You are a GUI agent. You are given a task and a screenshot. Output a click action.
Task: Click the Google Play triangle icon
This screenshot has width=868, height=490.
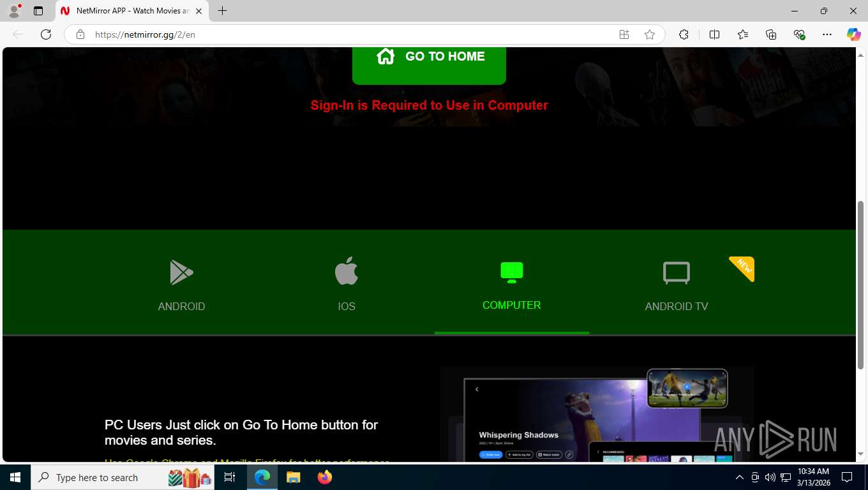181,272
